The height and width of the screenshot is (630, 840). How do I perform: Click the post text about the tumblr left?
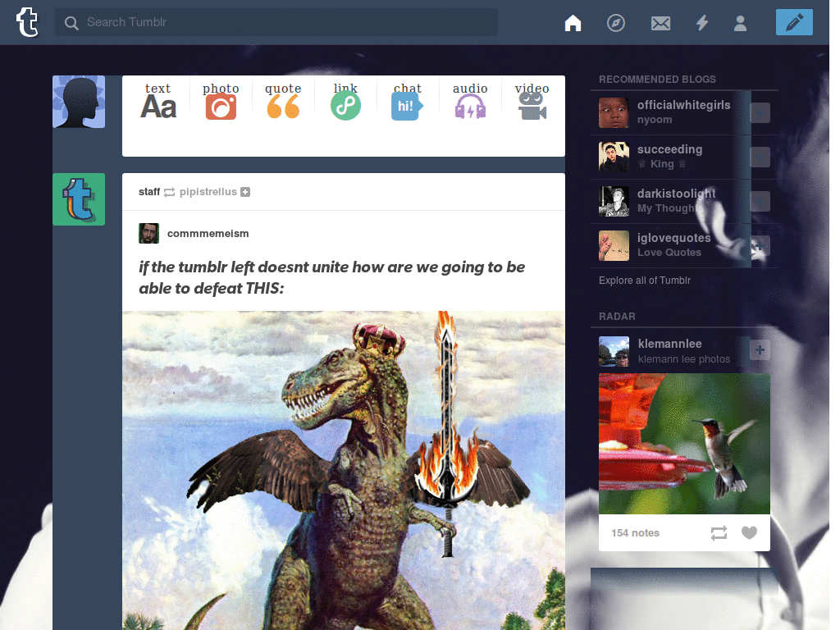click(331, 277)
